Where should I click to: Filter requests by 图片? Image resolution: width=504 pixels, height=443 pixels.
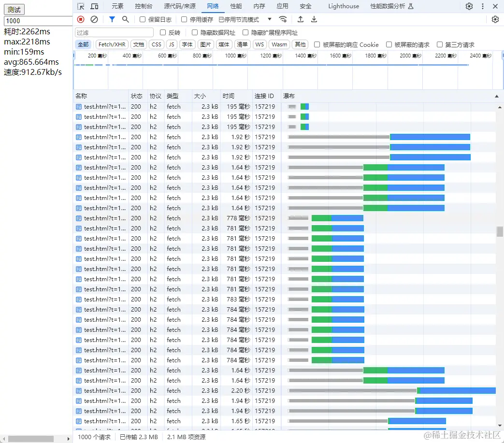[205, 44]
